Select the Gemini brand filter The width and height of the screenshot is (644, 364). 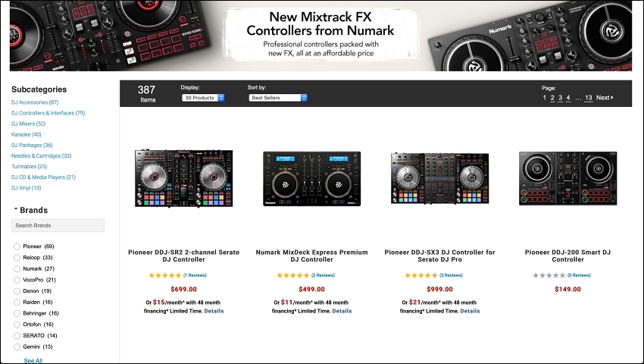point(17,347)
